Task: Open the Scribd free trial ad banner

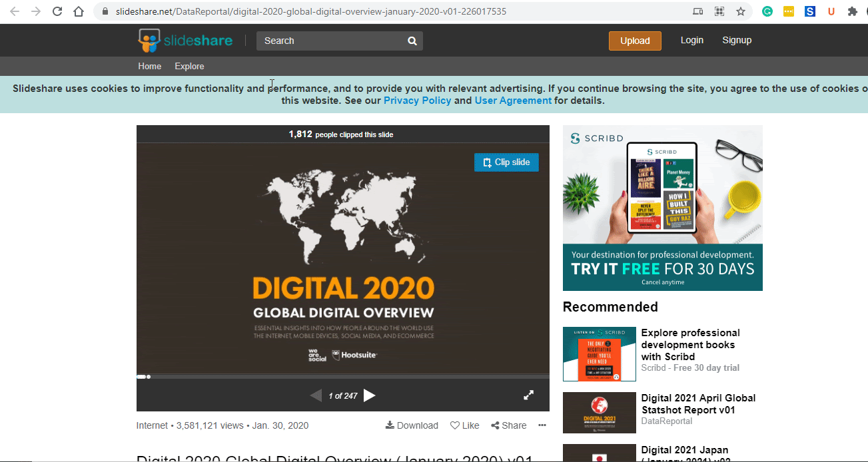Action: 663,208
